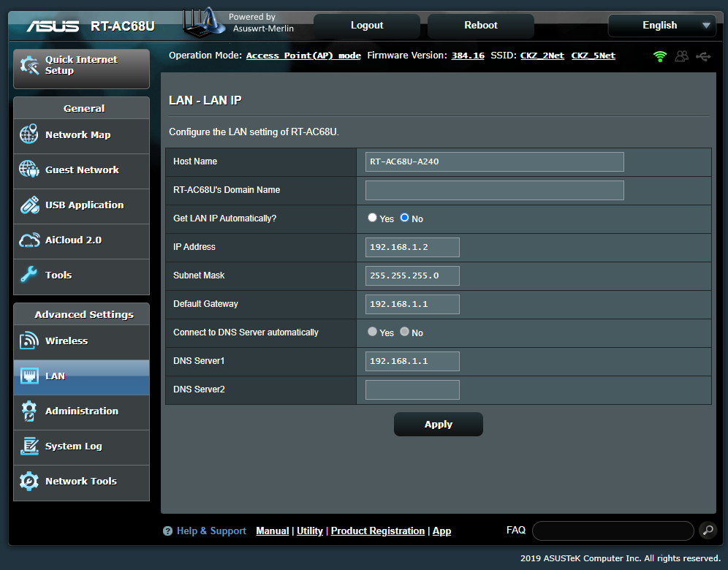The width and height of the screenshot is (728, 570).
Task: Open Guest Network menu item
Action: coord(81,170)
